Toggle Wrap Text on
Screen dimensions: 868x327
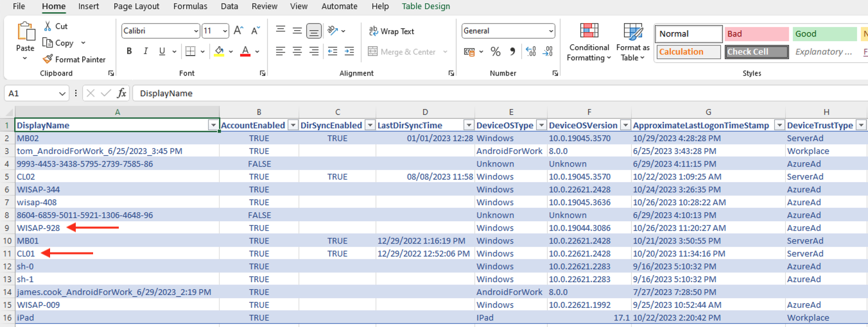(x=392, y=31)
